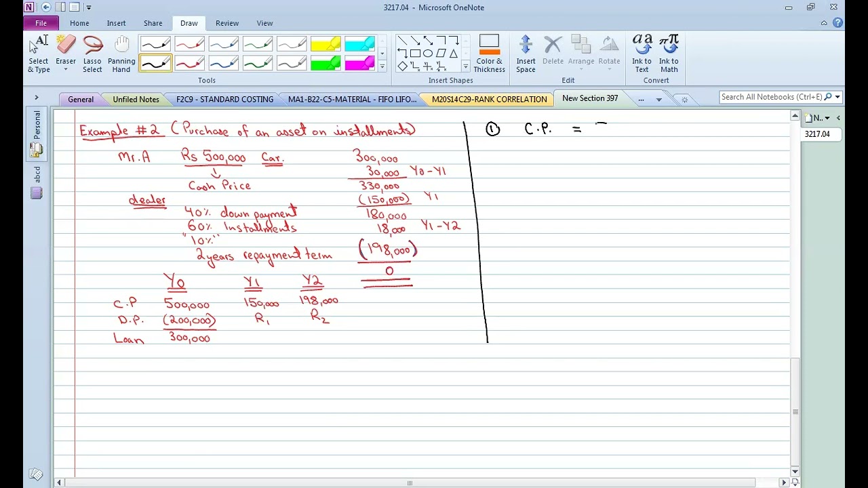This screenshot has height=488, width=868.
Task: Select the thick gray pen in bottom row
Action: click(x=291, y=63)
